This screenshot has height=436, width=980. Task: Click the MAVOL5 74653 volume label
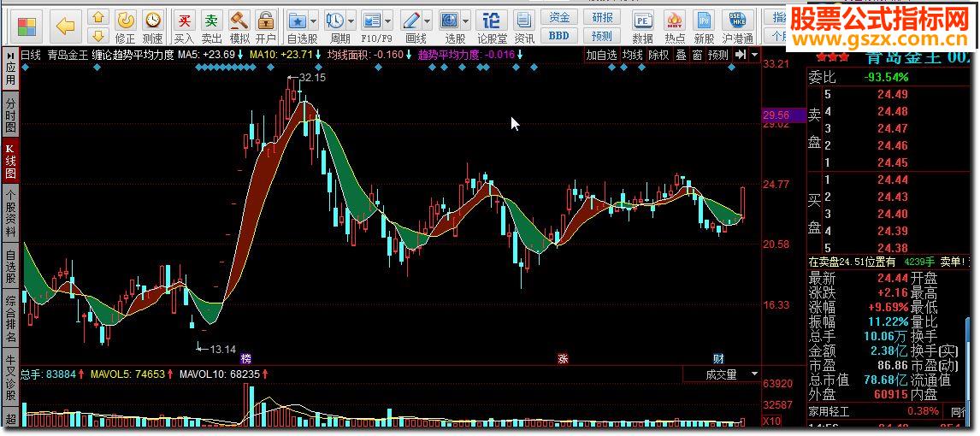tap(127, 374)
